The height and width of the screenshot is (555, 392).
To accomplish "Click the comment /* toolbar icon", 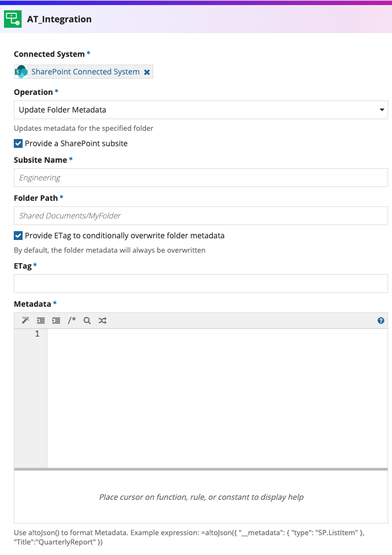I will click(72, 321).
